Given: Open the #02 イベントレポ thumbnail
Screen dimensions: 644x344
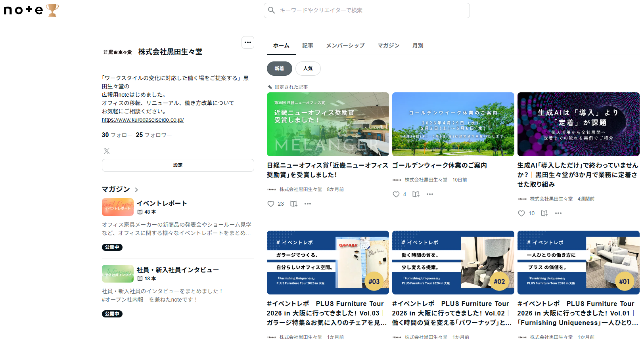Looking at the screenshot, I should (x=453, y=262).
